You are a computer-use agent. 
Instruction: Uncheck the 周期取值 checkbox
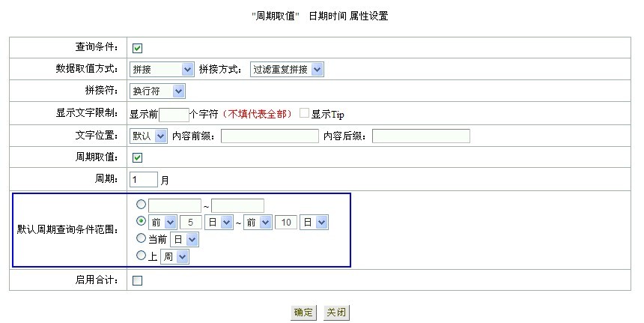[x=138, y=158]
